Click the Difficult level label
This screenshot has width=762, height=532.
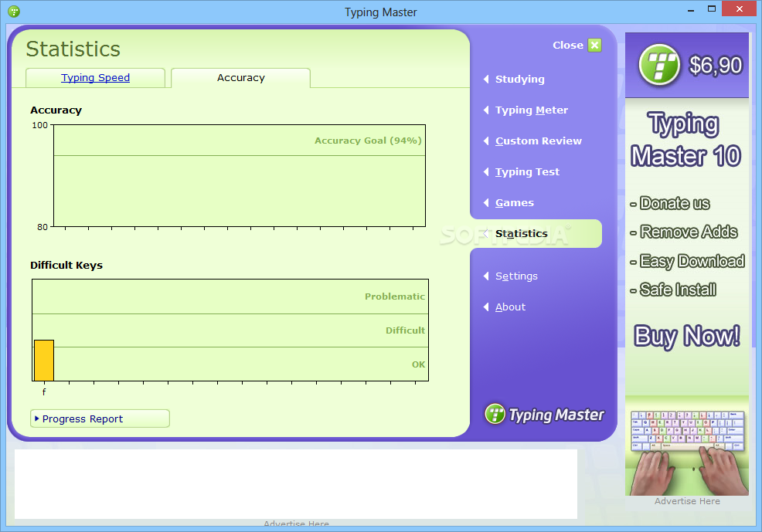tap(405, 330)
